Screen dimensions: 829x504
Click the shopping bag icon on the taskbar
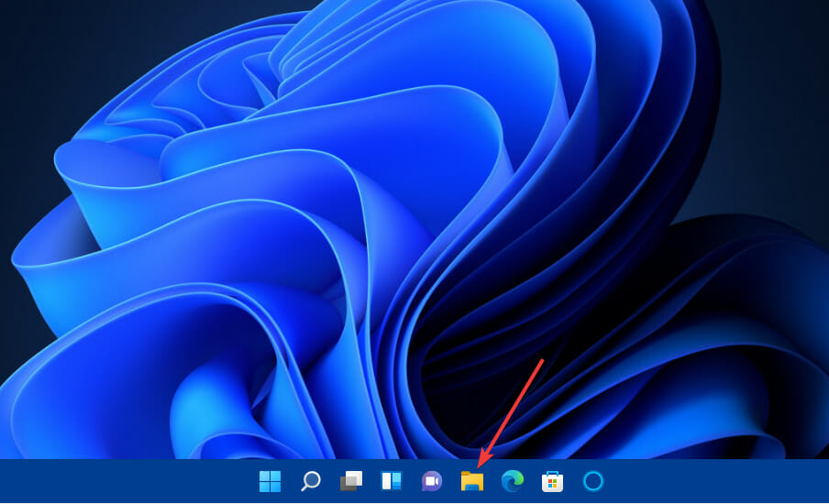[x=552, y=481]
